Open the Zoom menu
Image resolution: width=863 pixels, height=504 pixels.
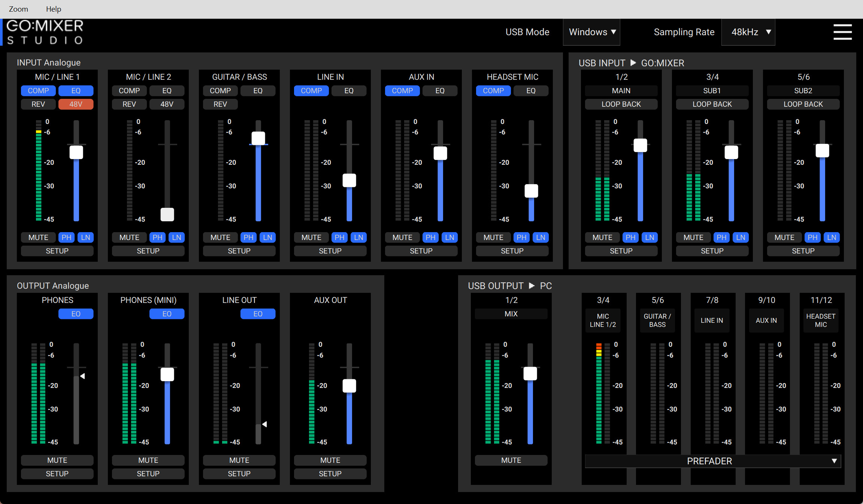coord(18,9)
